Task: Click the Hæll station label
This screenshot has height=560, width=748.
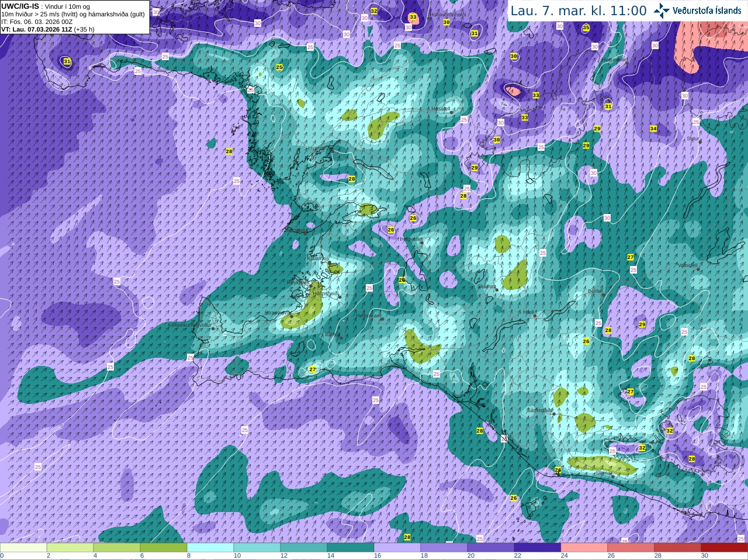Action: click(x=529, y=312)
